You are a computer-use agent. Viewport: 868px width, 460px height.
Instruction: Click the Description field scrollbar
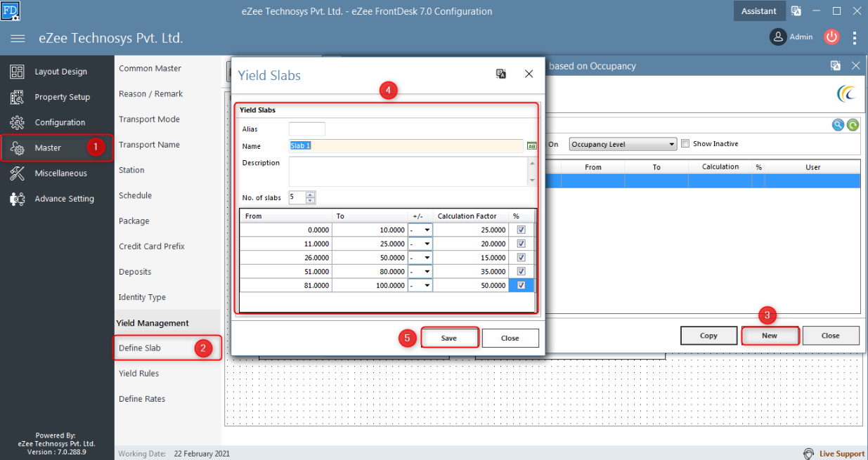pos(532,171)
